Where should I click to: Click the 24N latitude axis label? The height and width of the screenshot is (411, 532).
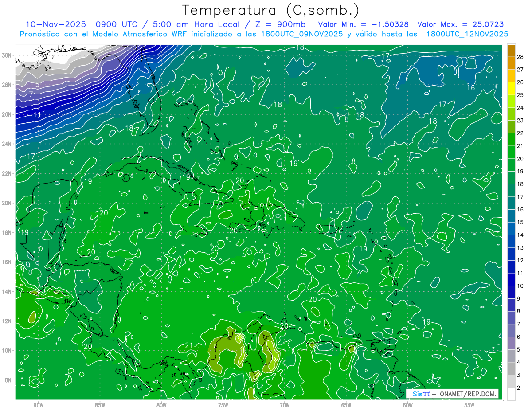tap(8, 144)
